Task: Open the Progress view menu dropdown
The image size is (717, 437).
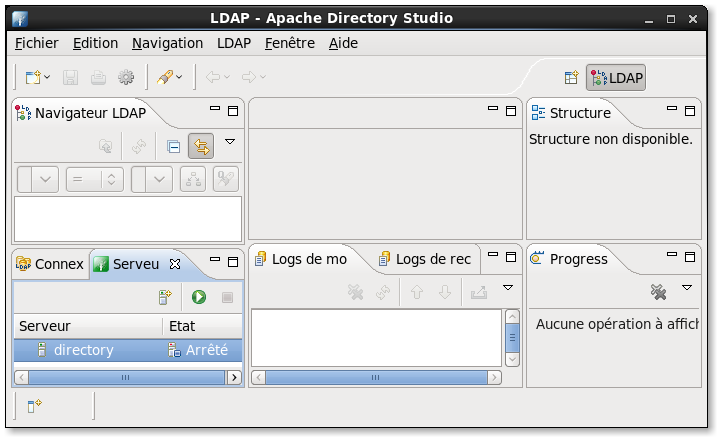Action: [x=687, y=288]
